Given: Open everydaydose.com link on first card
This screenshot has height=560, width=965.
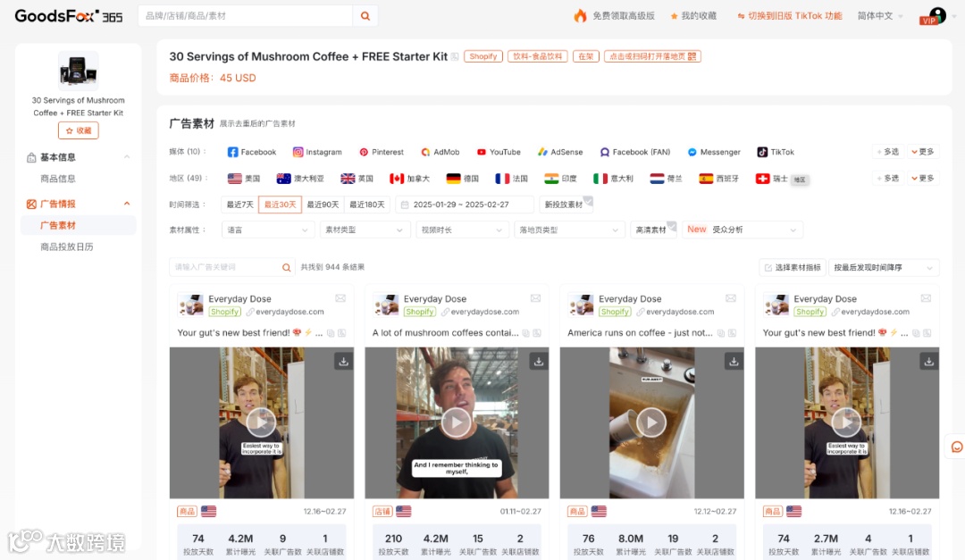Looking at the screenshot, I should coord(289,312).
